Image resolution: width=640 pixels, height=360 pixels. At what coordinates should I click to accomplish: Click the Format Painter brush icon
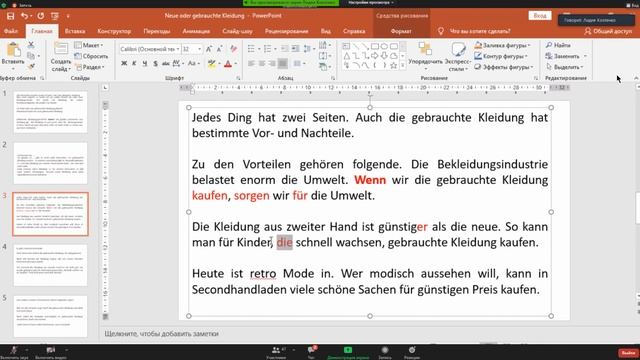31,66
